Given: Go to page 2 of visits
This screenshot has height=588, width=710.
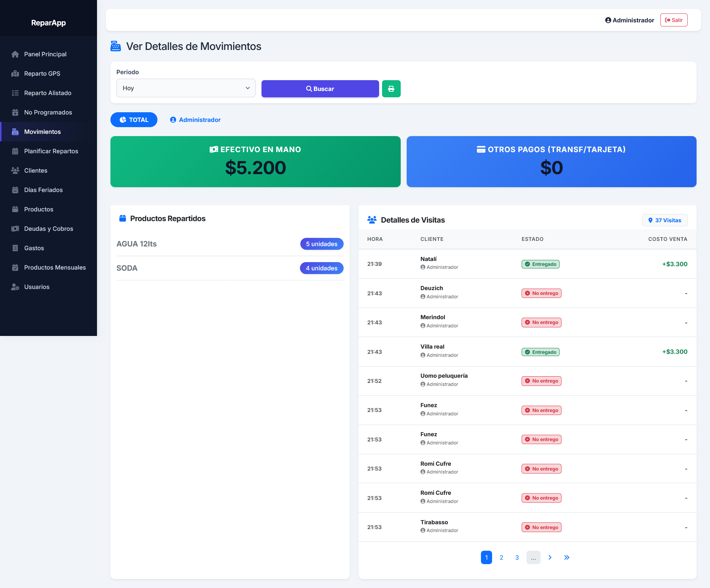Looking at the screenshot, I should (x=501, y=557).
